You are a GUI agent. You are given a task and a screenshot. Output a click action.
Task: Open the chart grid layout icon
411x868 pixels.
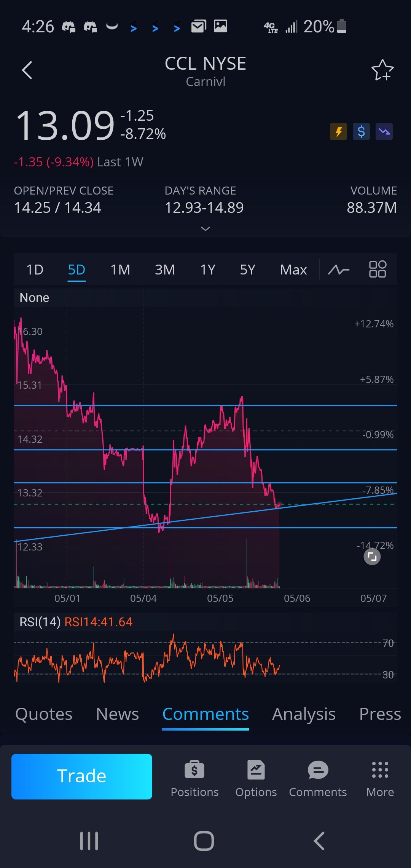click(x=378, y=270)
